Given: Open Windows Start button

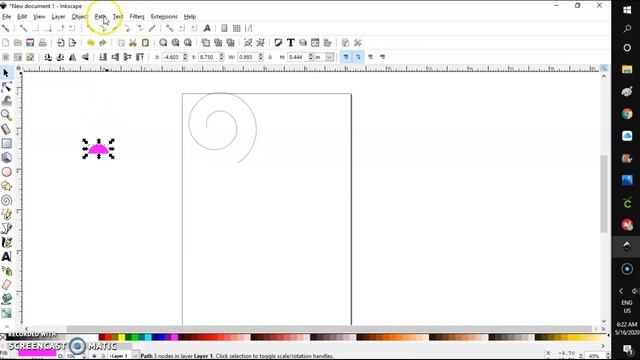Looking at the screenshot, I should (627, 10).
